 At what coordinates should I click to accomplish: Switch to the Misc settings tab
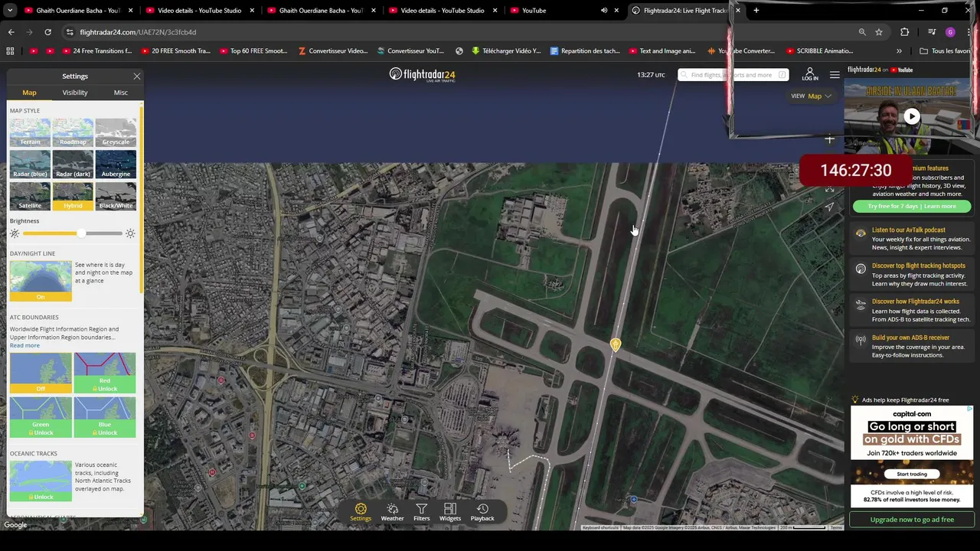coord(121,92)
